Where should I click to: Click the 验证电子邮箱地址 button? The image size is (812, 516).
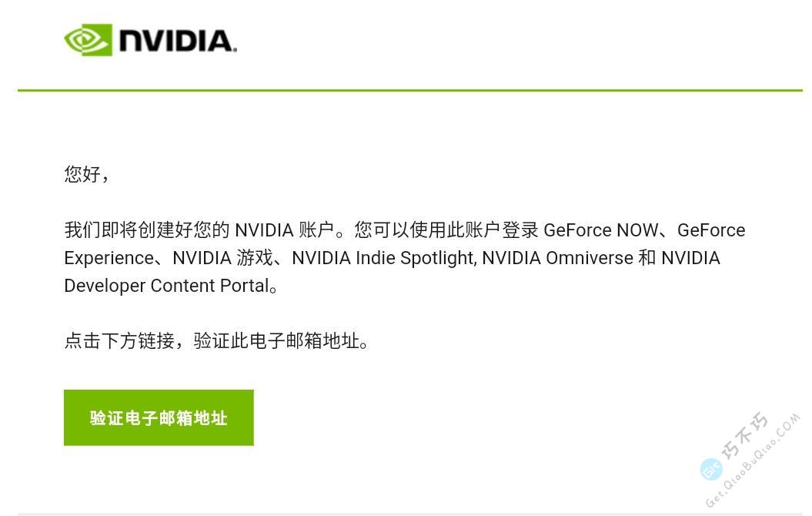(159, 417)
